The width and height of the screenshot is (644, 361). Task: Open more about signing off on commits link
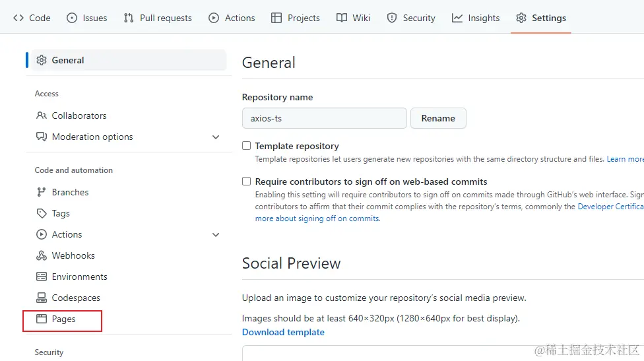tap(317, 218)
